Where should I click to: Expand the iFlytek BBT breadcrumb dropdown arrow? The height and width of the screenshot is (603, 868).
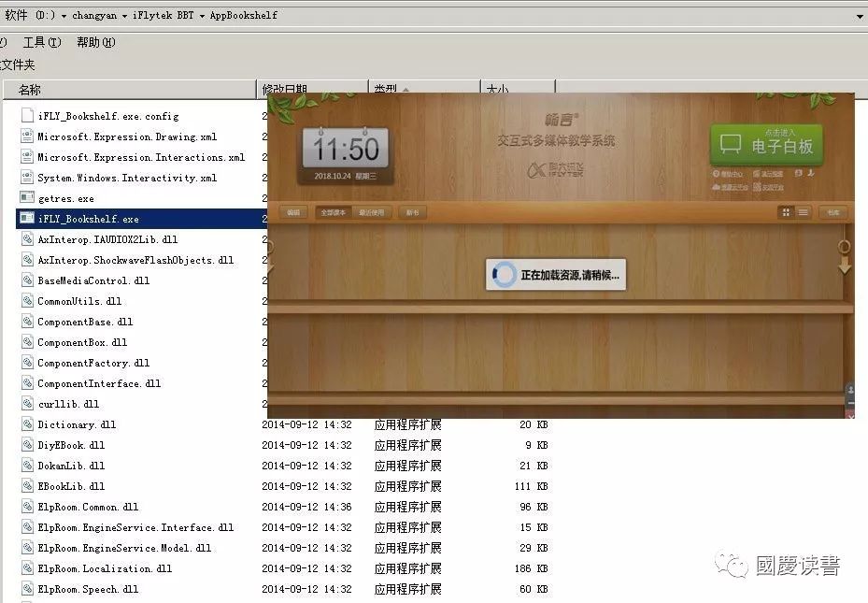pyautogui.click(x=202, y=16)
